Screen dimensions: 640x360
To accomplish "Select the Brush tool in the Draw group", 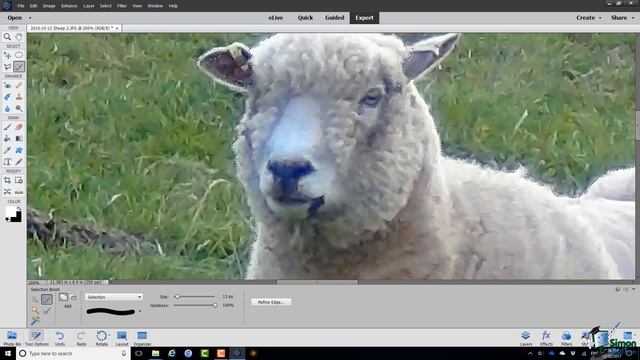I will (7, 127).
